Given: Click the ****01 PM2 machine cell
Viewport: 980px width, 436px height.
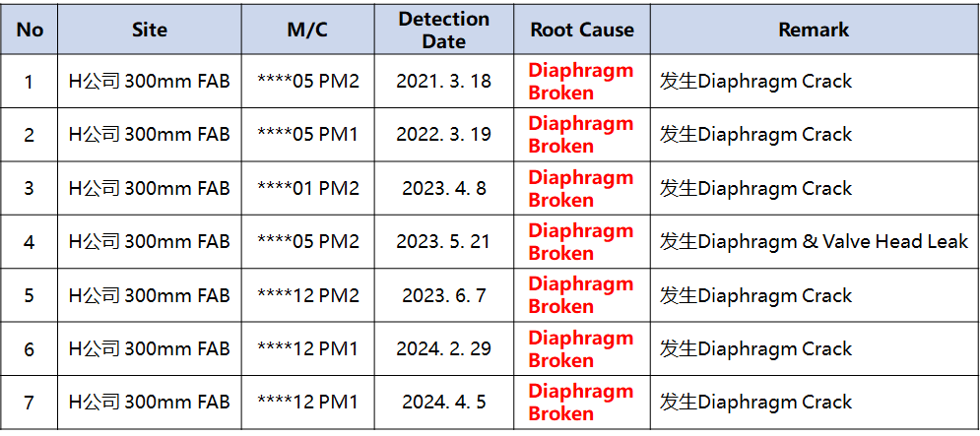Looking at the screenshot, I should coord(308,188).
